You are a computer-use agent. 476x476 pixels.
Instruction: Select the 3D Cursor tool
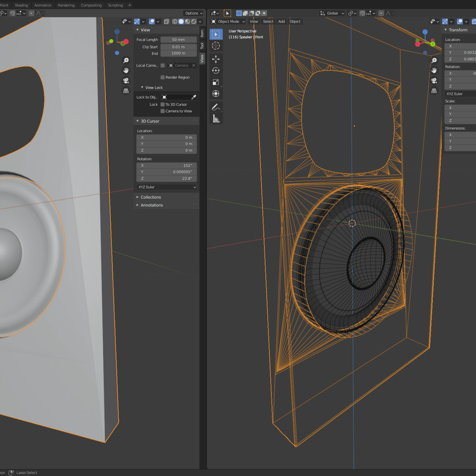[x=216, y=46]
